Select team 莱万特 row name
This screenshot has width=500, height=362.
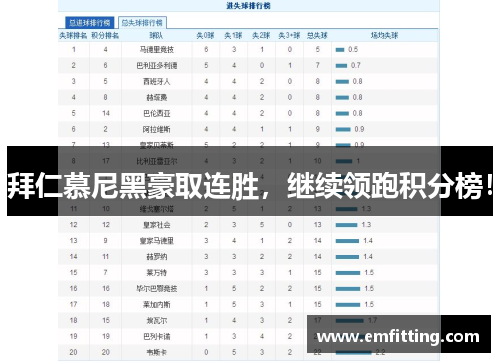click(156, 273)
